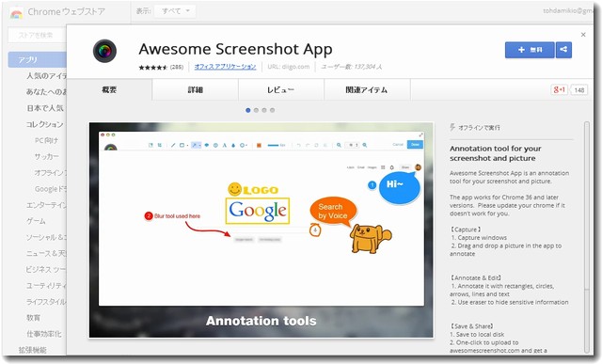Select サッカー collection in sidebar
The width and height of the screenshot is (602, 364).
click(47, 157)
